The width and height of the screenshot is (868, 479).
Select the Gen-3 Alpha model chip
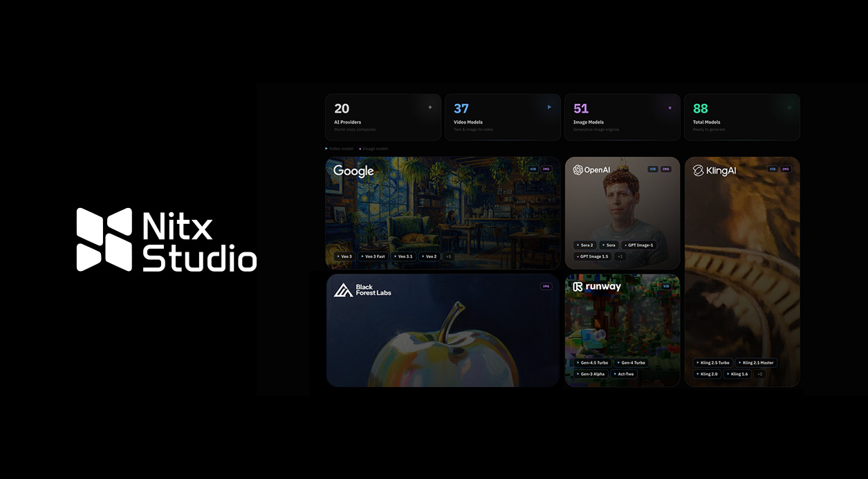[591, 374]
